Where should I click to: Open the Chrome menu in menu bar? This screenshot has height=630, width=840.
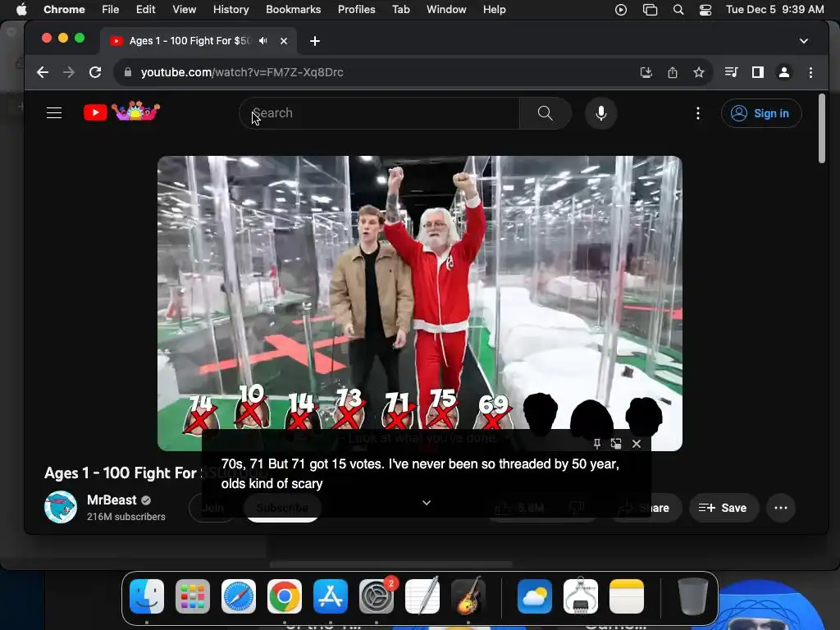pos(64,10)
